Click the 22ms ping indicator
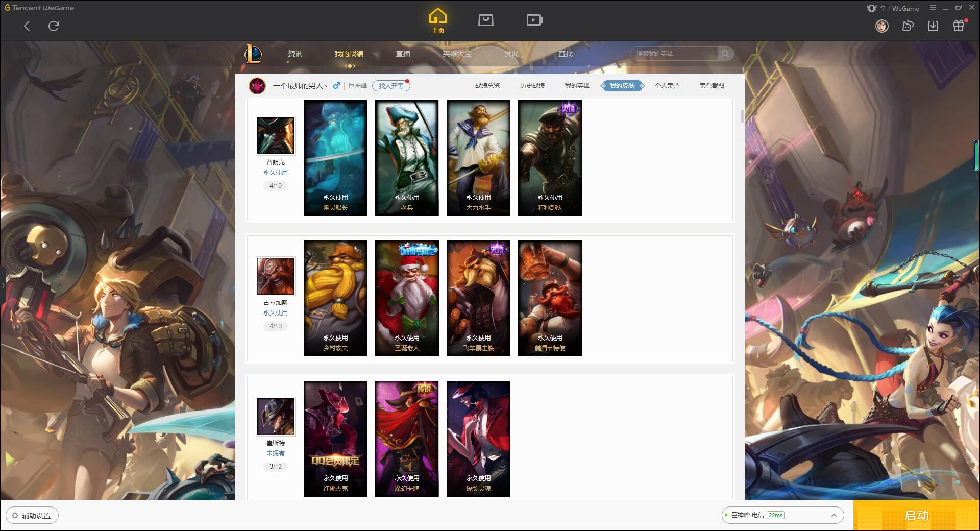 click(x=775, y=515)
